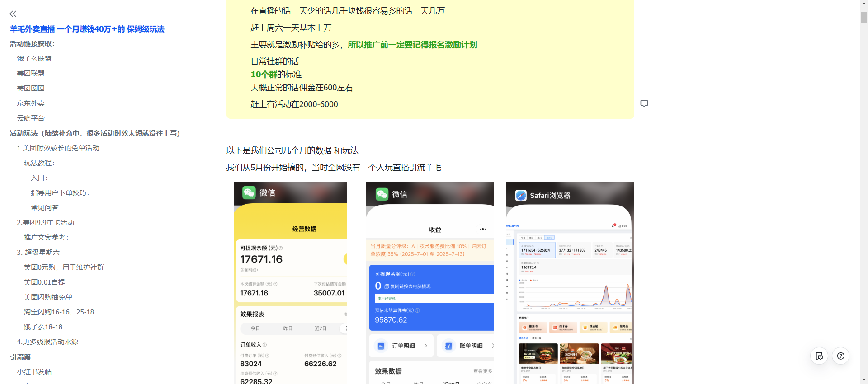Open the 经营数据 WeChat screenshot image
Image resolution: width=868 pixels, height=384 pixels.
click(x=290, y=282)
